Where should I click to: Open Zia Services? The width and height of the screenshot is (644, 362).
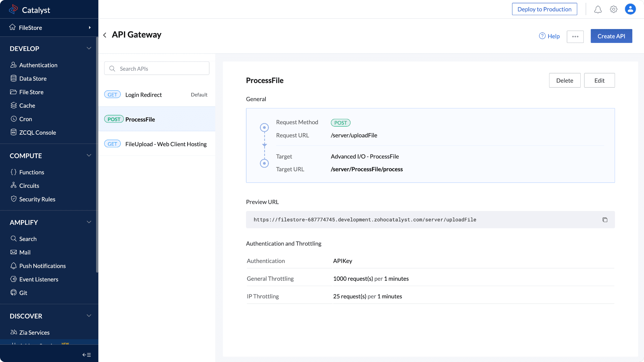tap(34, 332)
